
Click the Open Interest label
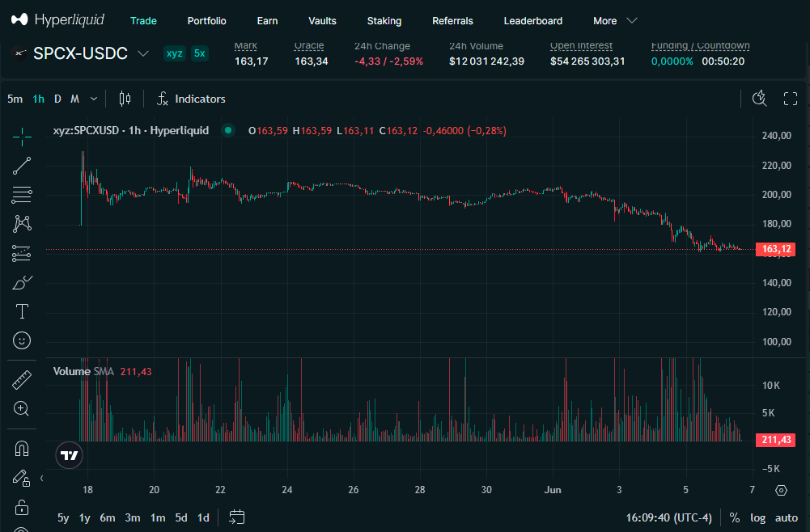[581, 45]
